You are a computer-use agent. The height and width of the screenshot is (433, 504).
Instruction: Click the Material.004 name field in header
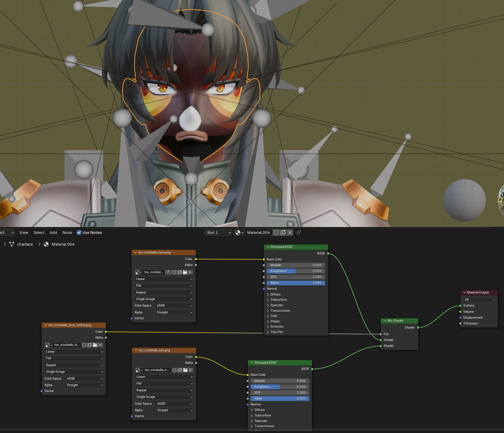pos(259,233)
